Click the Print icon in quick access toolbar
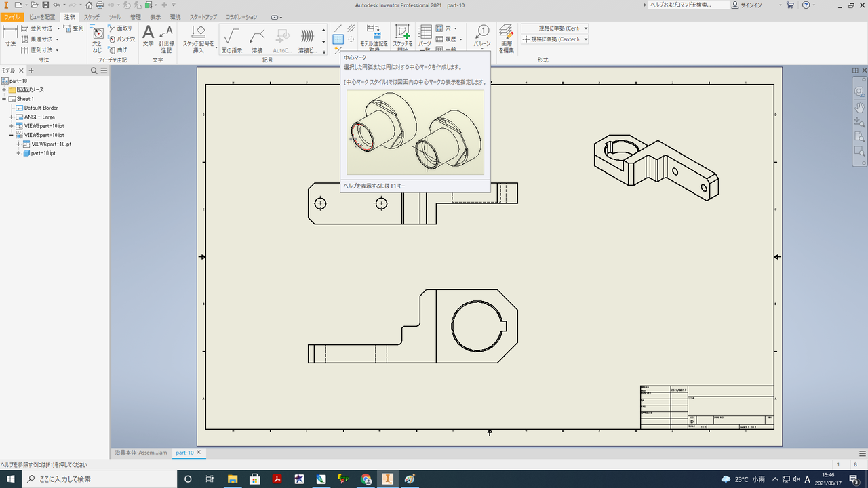The height and width of the screenshot is (488, 868). (x=100, y=5)
